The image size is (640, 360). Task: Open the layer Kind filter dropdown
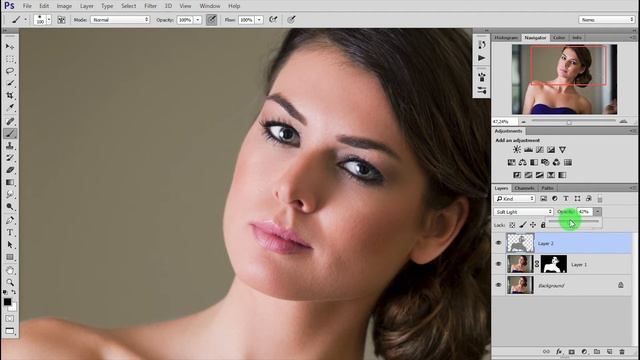click(514, 199)
